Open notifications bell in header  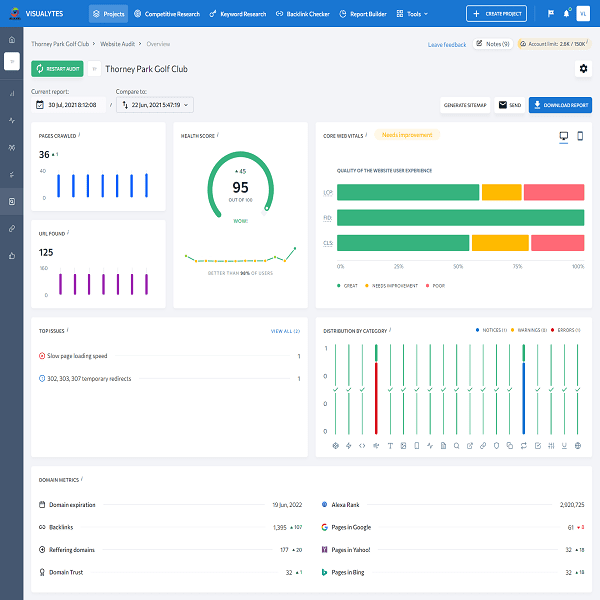coord(565,14)
